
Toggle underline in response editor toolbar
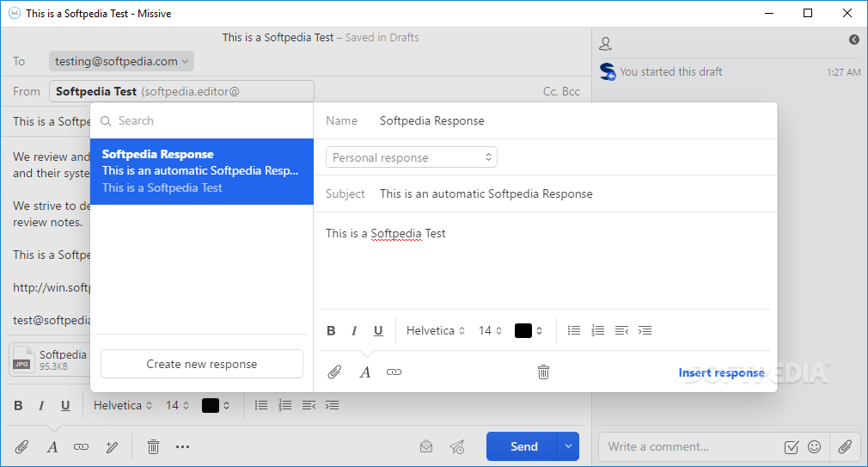(378, 331)
